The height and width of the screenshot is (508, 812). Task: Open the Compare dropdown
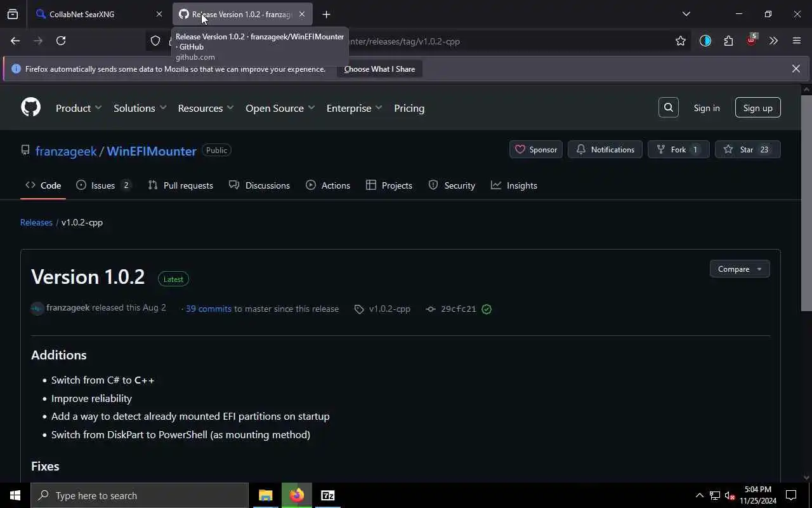point(740,269)
